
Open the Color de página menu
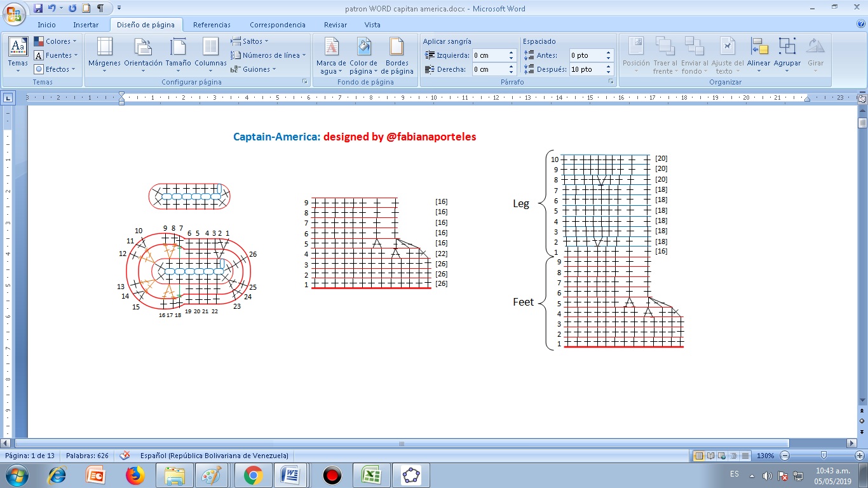pyautogui.click(x=363, y=55)
